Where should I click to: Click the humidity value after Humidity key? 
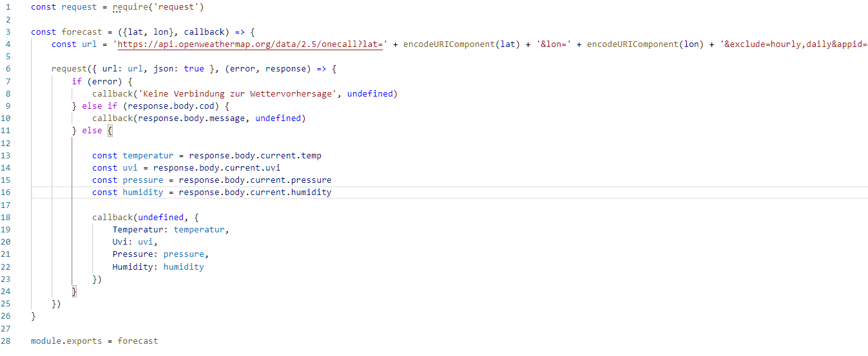click(184, 267)
